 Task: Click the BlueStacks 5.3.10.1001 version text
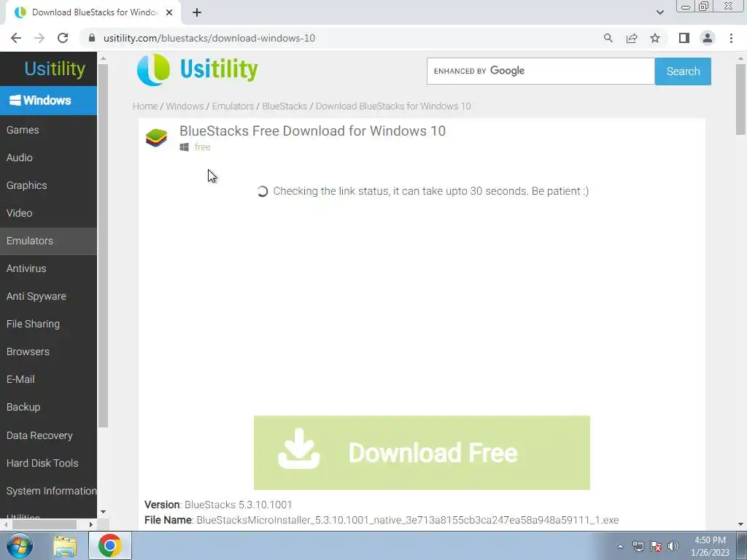[239, 505]
